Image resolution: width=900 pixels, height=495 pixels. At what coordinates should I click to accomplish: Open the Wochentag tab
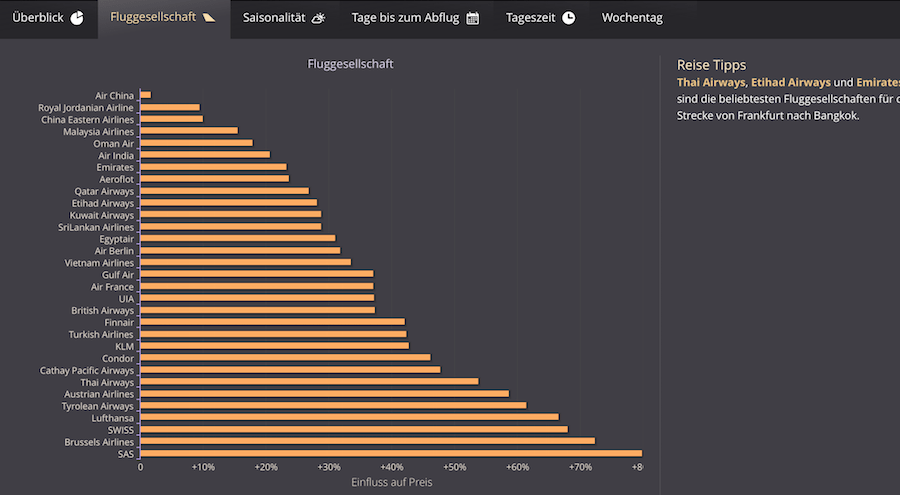click(x=632, y=18)
